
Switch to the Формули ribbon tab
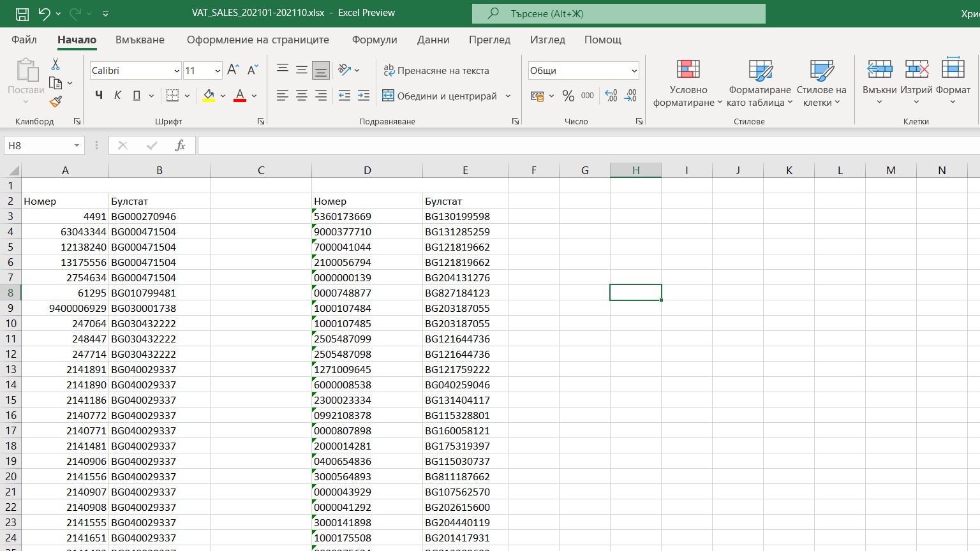[x=375, y=40]
